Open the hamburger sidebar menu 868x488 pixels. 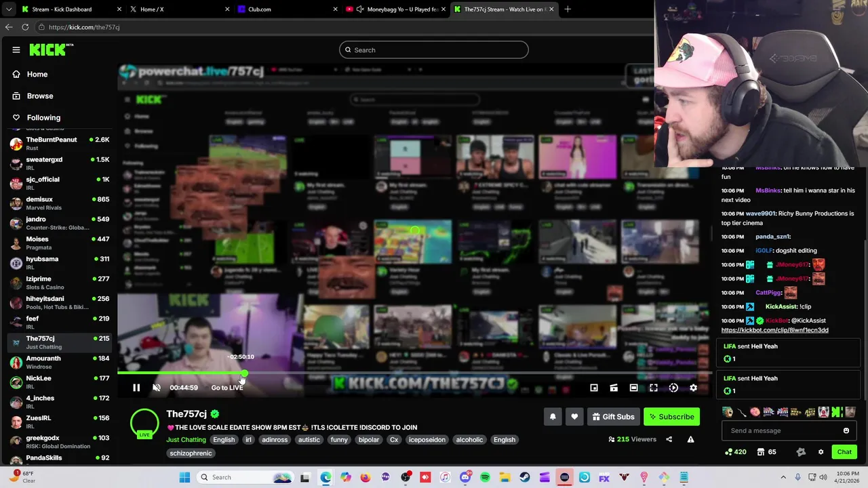(x=16, y=49)
